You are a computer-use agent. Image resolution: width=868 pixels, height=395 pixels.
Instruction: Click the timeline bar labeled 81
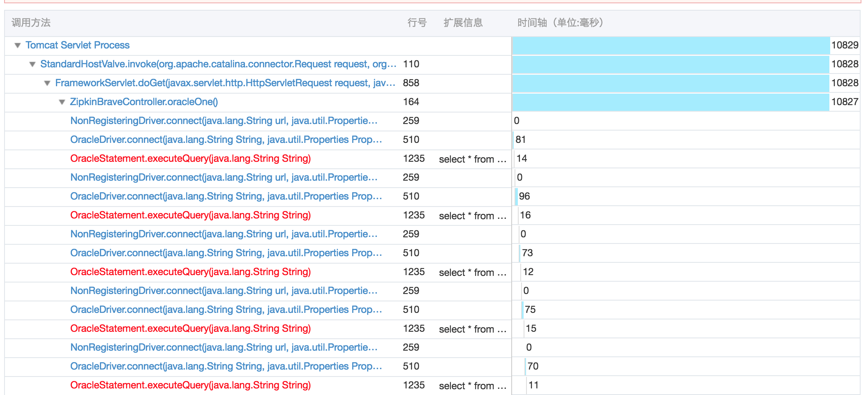pyautogui.click(x=513, y=140)
